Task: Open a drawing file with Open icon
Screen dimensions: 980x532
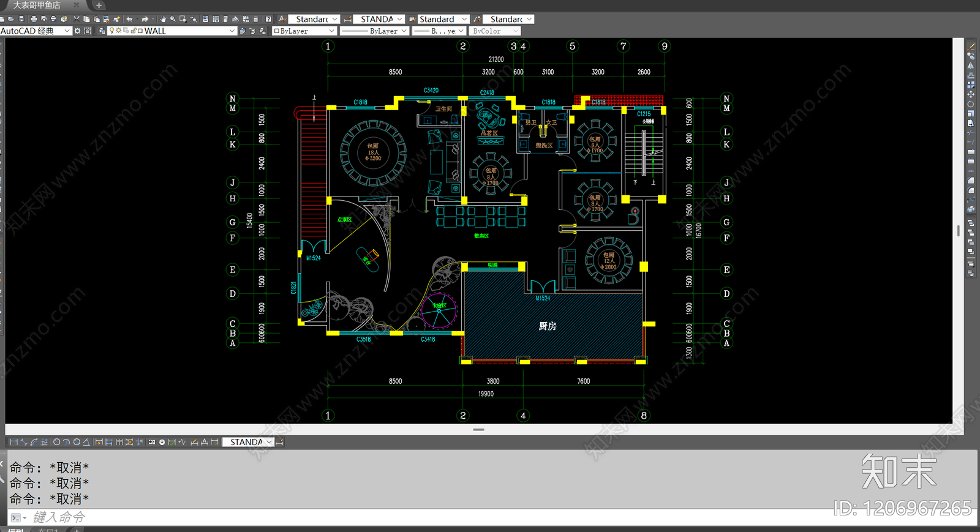Action: tap(11, 19)
